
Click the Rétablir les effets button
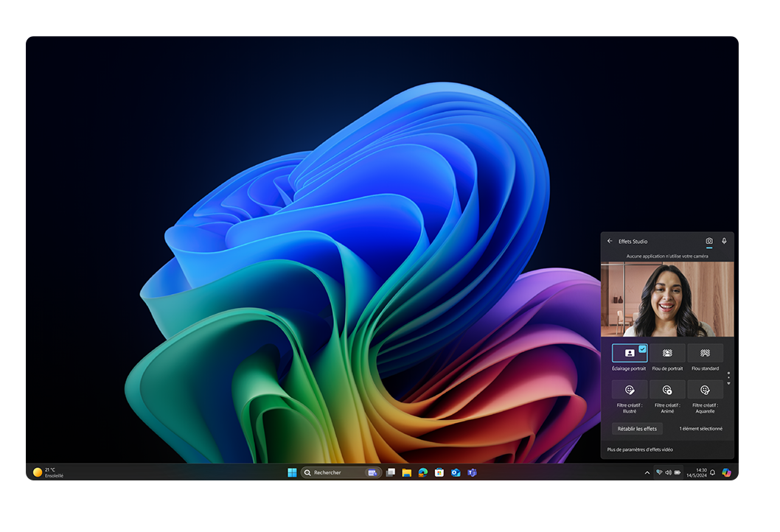(637, 428)
